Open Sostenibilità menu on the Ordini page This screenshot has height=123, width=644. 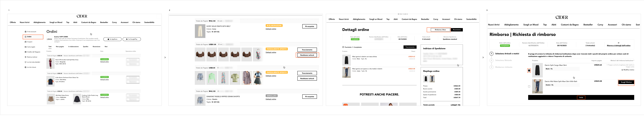149,22
